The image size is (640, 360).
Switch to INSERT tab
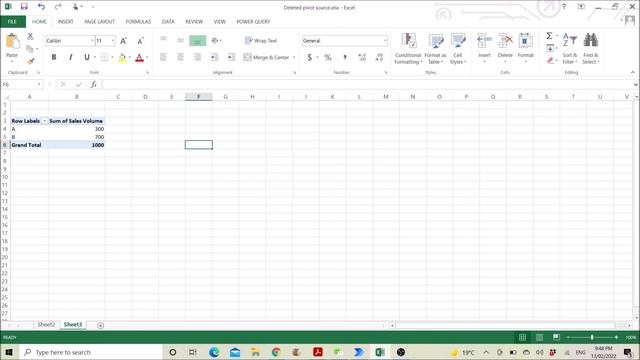click(x=65, y=22)
